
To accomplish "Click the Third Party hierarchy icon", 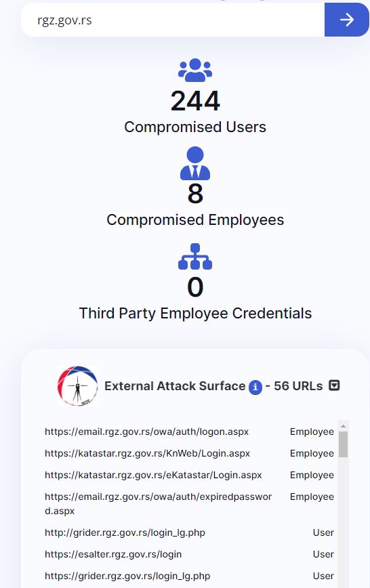I will click(x=195, y=257).
